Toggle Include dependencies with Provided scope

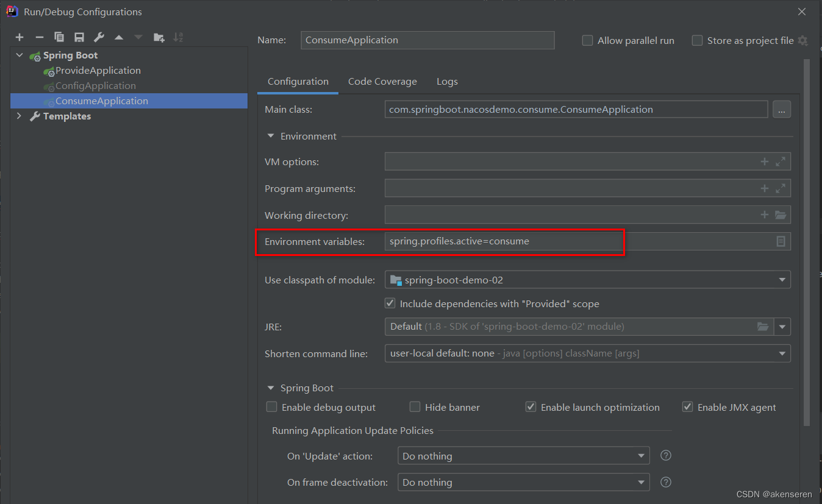390,303
